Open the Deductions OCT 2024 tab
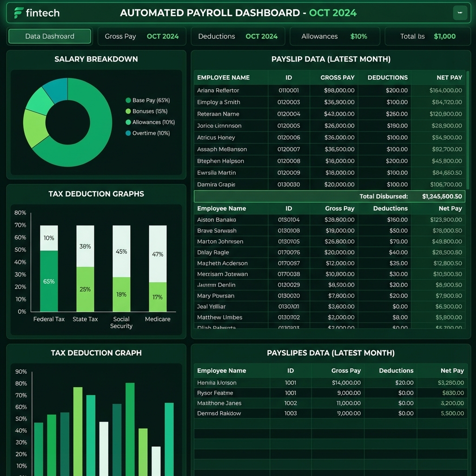 coord(238,35)
